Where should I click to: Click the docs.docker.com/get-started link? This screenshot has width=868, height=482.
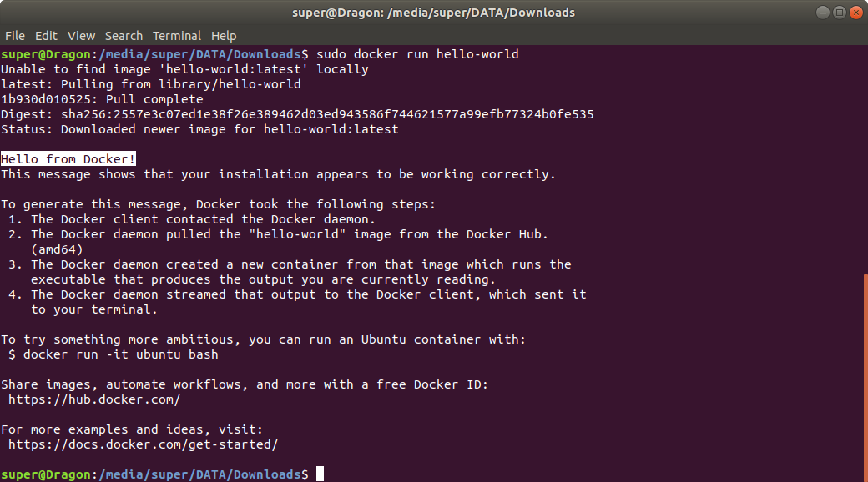coord(143,444)
